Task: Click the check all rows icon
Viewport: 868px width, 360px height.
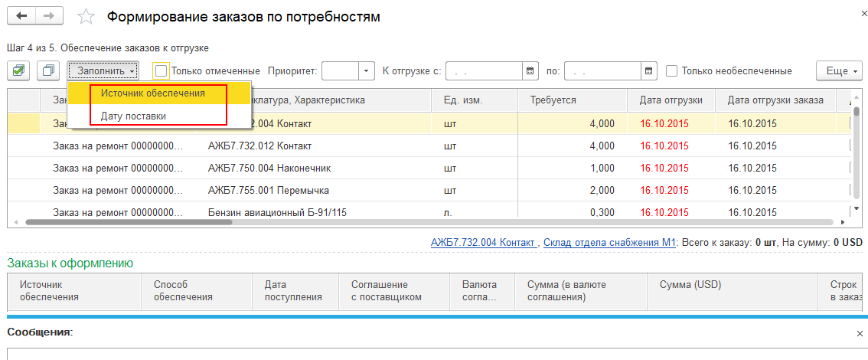Action: [19, 71]
